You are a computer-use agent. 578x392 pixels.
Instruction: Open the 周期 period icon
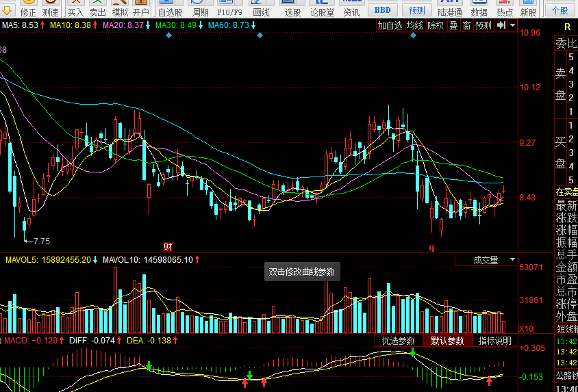(201, 8)
